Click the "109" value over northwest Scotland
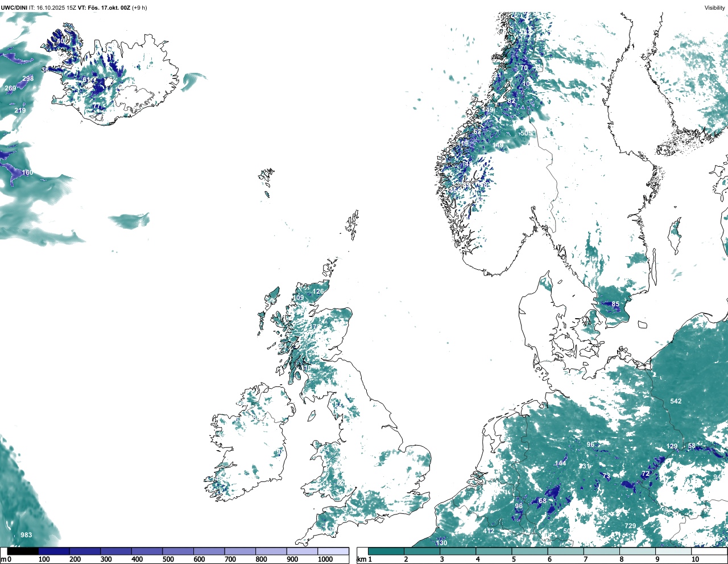This screenshot has width=728, height=564. click(299, 298)
